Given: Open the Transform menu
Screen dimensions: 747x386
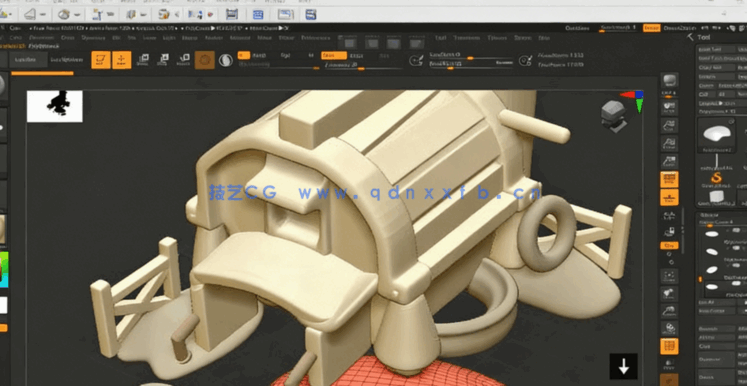Looking at the screenshot, I should (465, 38).
